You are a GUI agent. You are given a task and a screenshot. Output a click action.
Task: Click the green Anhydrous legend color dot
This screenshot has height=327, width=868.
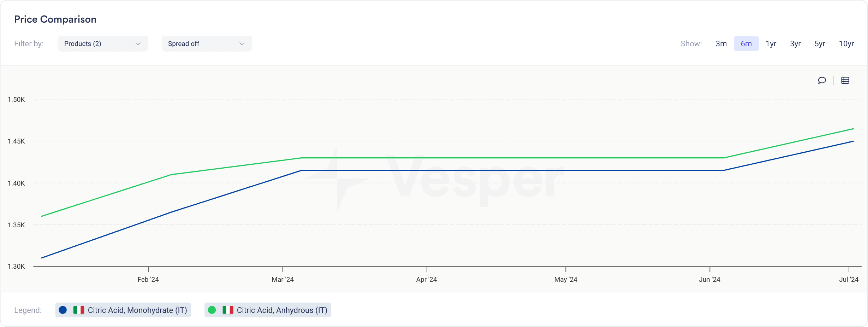coord(212,310)
